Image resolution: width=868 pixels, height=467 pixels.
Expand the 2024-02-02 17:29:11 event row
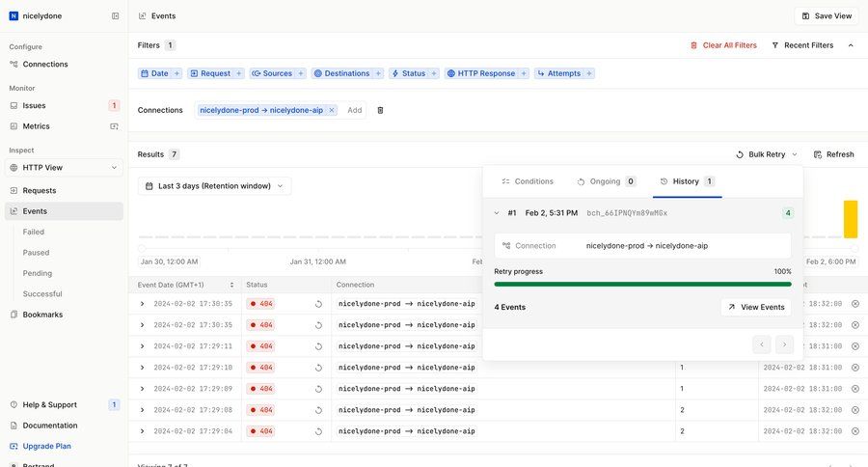[143, 346]
